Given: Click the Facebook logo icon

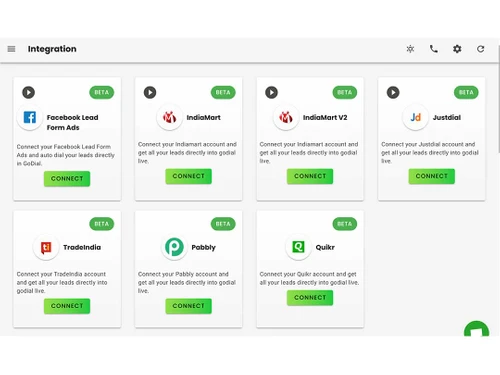Looking at the screenshot, I should 30,117.
